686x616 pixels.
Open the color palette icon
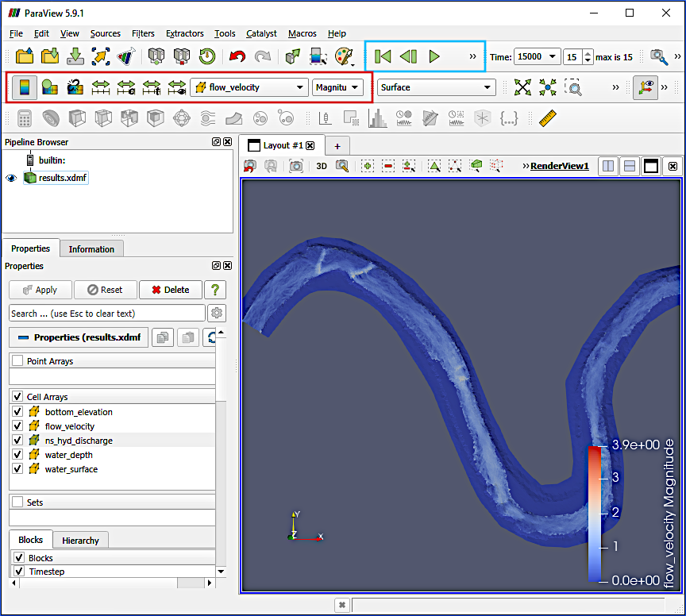tap(344, 56)
